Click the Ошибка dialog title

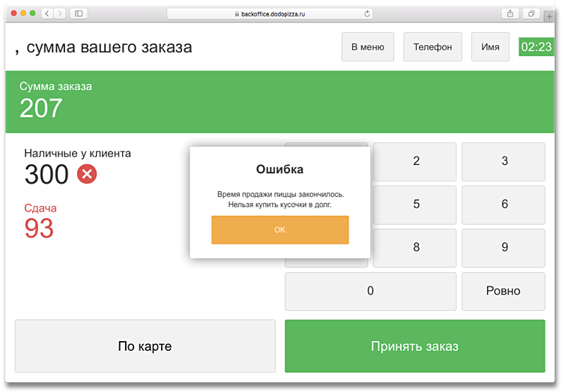click(280, 169)
